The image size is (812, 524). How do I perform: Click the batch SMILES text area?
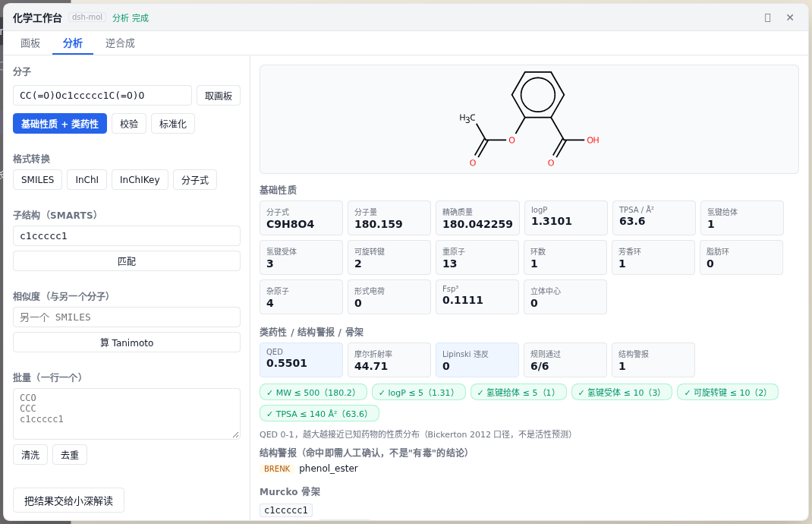(127, 414)
